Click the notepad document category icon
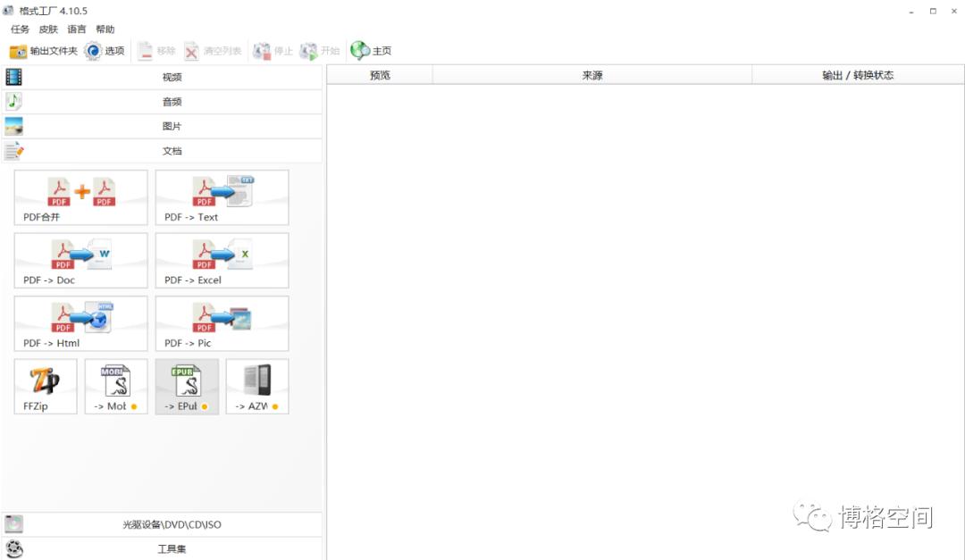The height and width of the screenshot is (560, 965). pos(13,151)
